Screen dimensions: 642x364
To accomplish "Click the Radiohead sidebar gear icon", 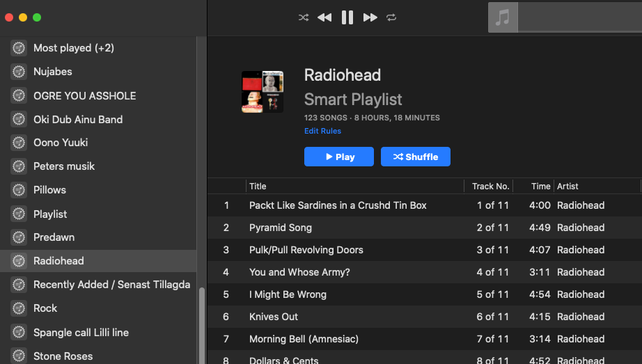I will coord(18,261).
